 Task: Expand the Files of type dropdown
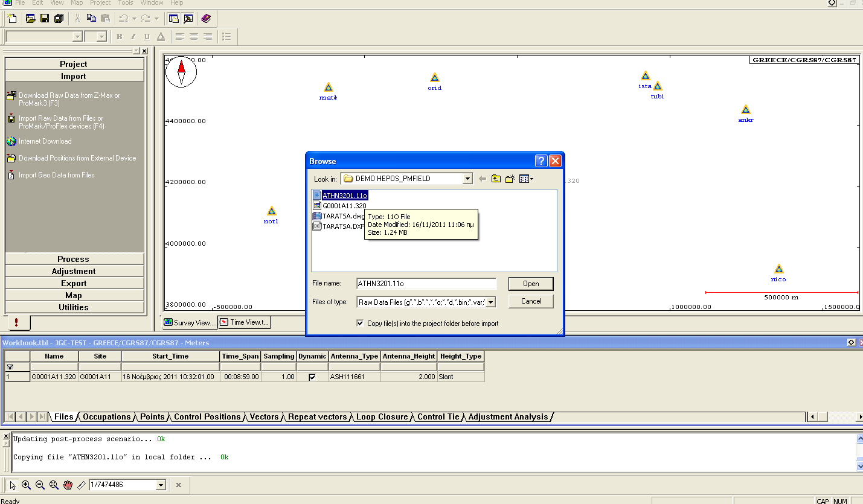[491, 302]
